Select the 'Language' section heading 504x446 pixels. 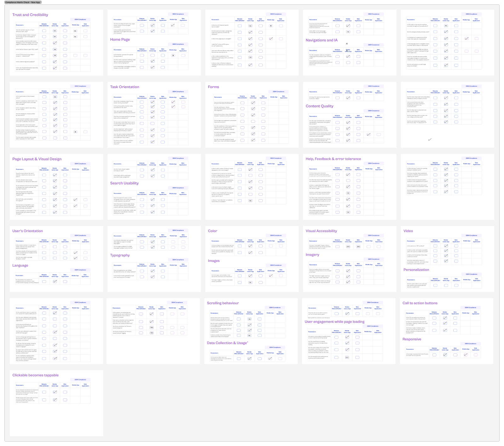(x=20, y=266)
